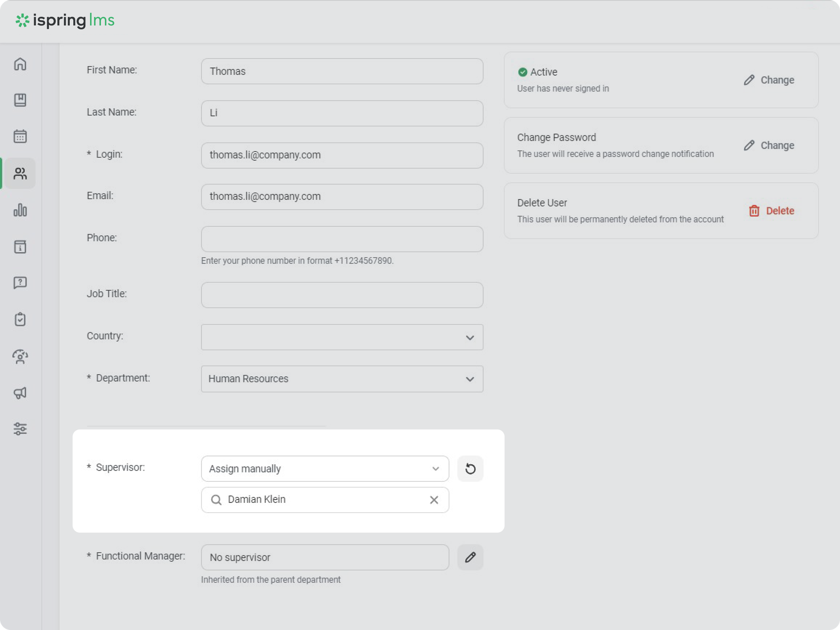The image size is (840, 630).
Task: Open the Supervisor Assign manually dropdown
Action: pyautogui.click(x=325, y=469)
